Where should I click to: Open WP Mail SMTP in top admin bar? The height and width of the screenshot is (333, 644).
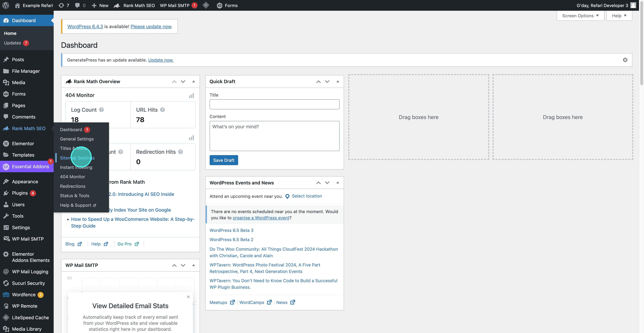(178, 5)
